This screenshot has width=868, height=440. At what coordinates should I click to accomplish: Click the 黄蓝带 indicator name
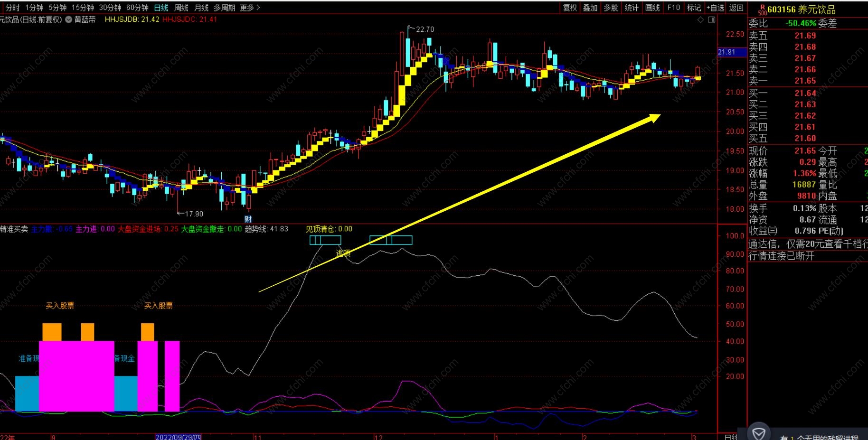point(85,19)
